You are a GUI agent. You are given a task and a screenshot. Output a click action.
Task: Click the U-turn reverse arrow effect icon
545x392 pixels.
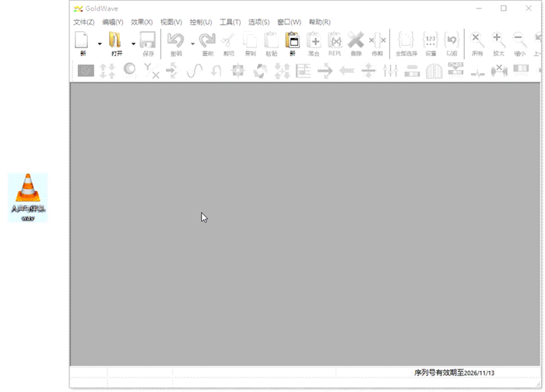(x=216, y=71)
